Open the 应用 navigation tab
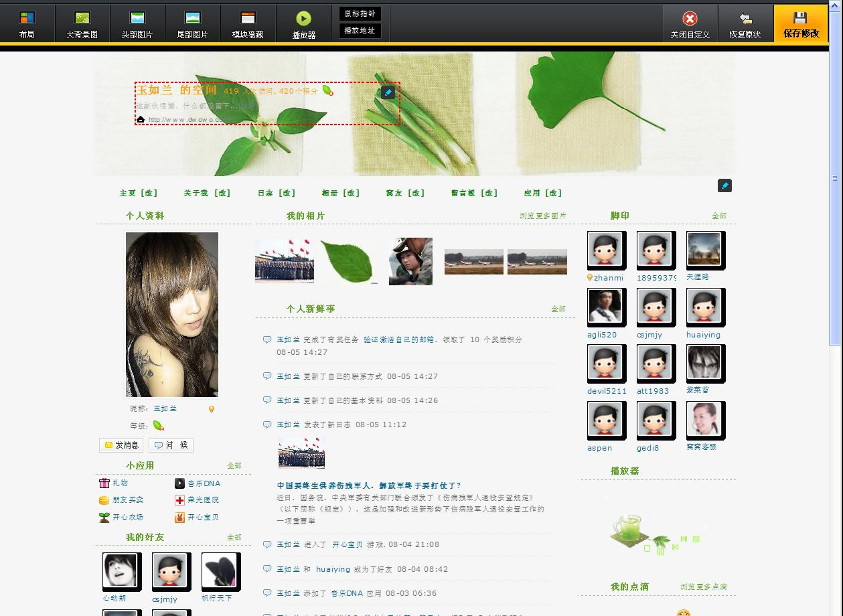This screenshot has width=843, height=616. (x=532, y=193)
